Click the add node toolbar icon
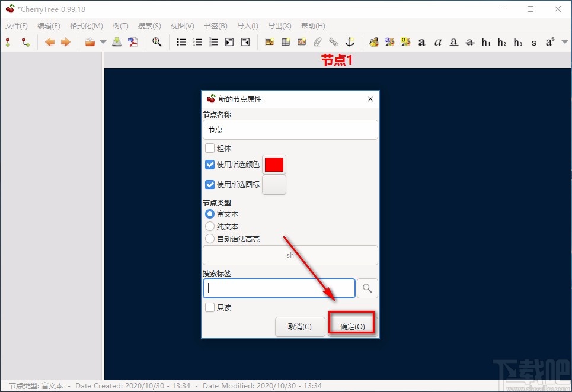Viewport: 572px width, 392px height. (x=8, y=42)
